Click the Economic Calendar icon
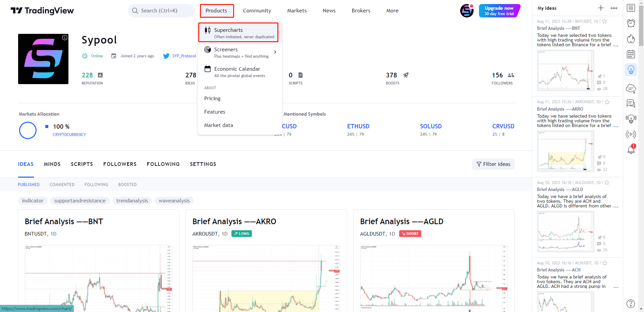 coord(208,69)
